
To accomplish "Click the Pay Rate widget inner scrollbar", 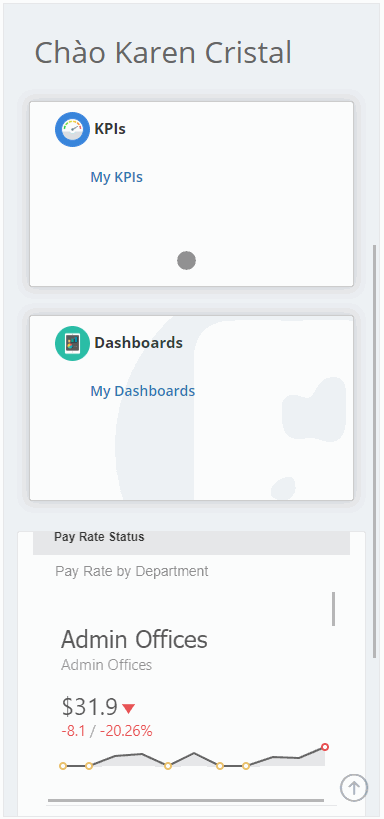I will (333, 609).
